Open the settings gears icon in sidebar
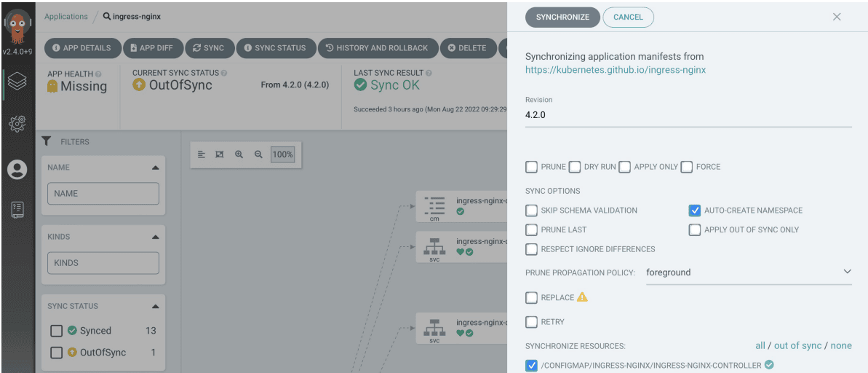The width and height of the screenshot is (868, 373). [17, 124]
